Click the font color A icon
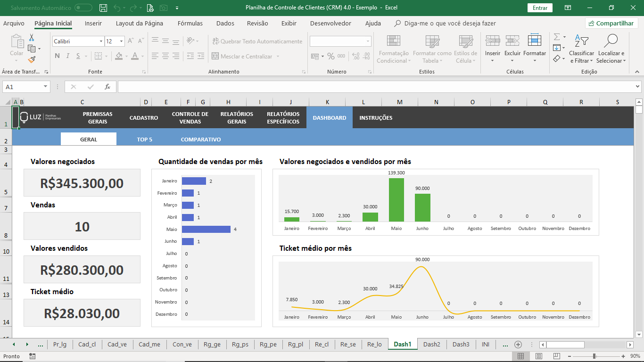The image size is (644, 362). [135, 56]
